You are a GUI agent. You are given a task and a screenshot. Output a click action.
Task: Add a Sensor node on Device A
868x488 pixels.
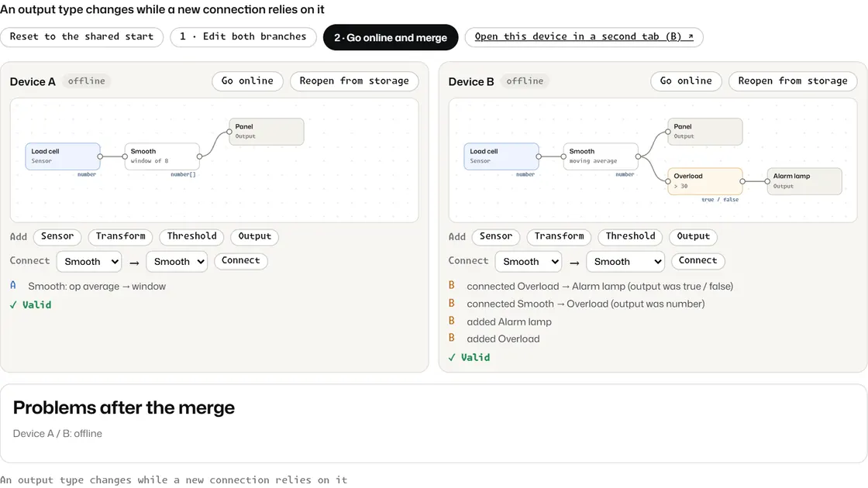[57, 236]
